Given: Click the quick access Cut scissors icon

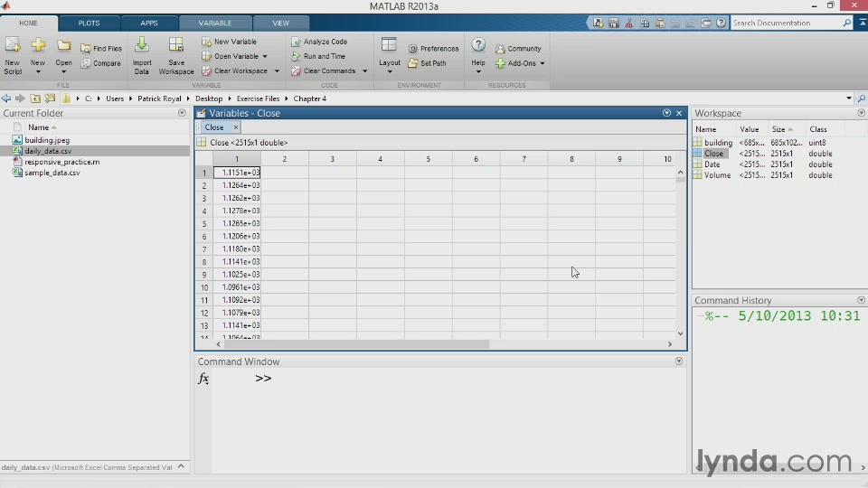Looking at the screenshot, I should point(629,23).
